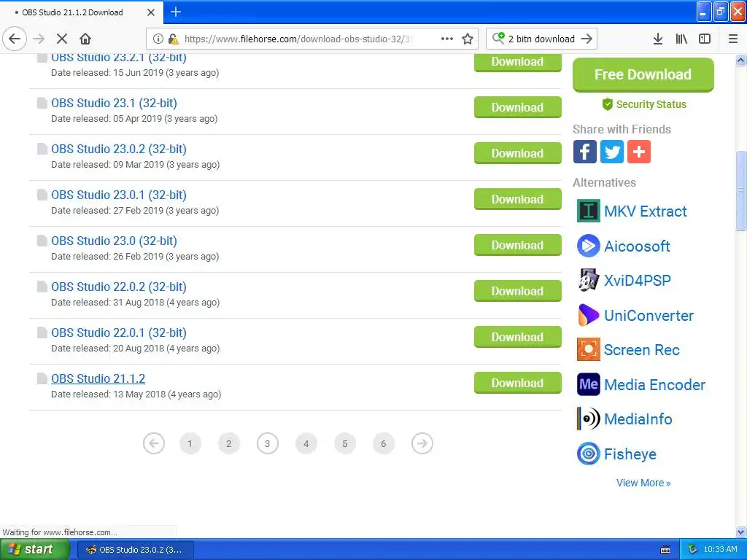This screenshot has width=747, height=560.
Task: Open OBS Studio 21.1.2 link
Action: (98, 378)
